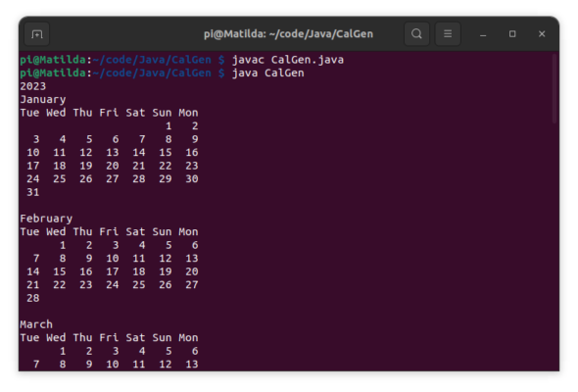
Task: Click the January month heading
Action: tap(43, 100)
